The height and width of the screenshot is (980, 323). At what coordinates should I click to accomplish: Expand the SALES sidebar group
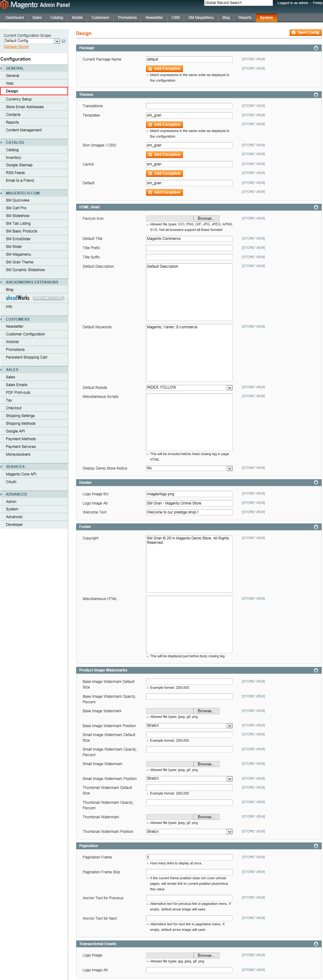(x=34, y=370)
